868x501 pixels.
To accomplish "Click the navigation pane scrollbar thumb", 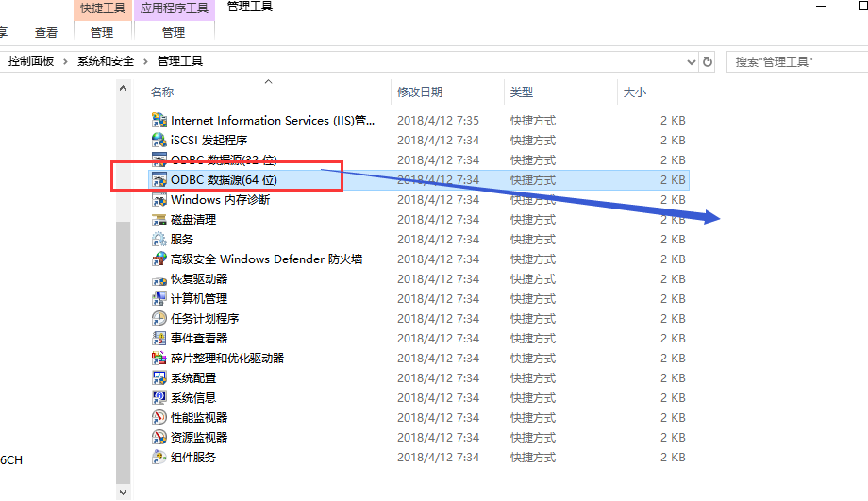I will pyautogui.click(x=123, y=352).
